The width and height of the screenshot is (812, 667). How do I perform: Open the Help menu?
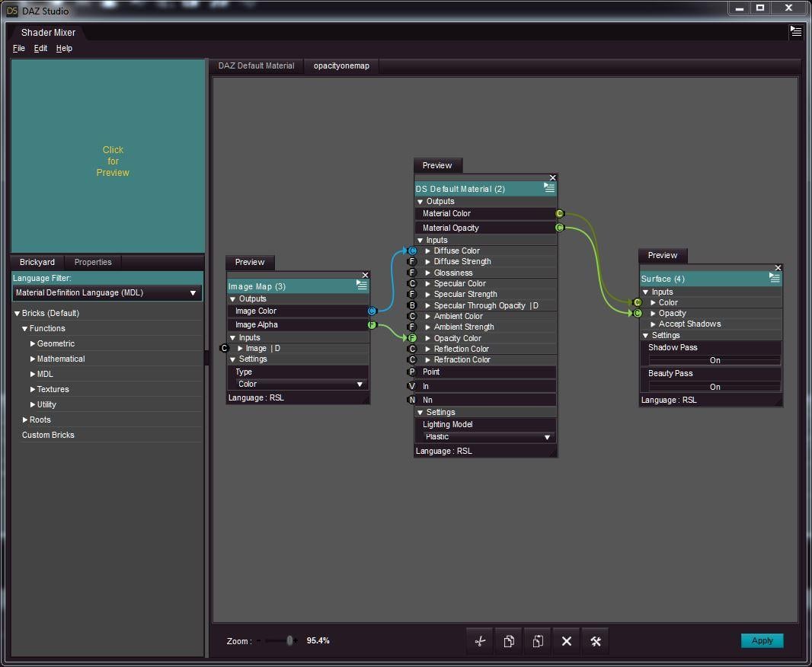64,48
